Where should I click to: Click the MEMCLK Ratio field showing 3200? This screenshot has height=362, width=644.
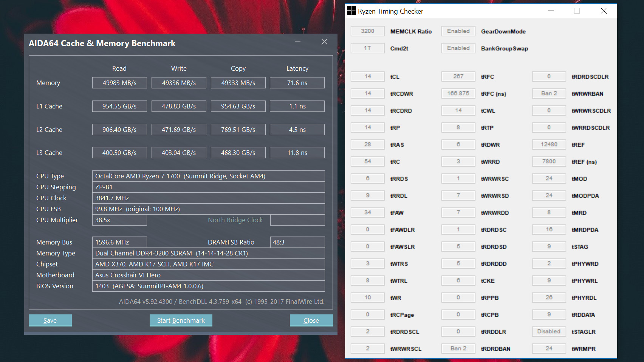pyautogui.click(x=368, y=31)
